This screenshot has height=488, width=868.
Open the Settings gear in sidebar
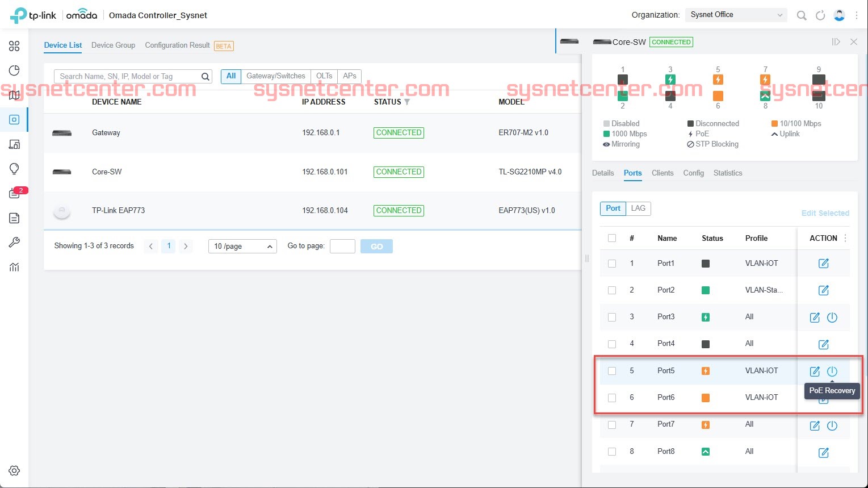click(x=14, y=470)
